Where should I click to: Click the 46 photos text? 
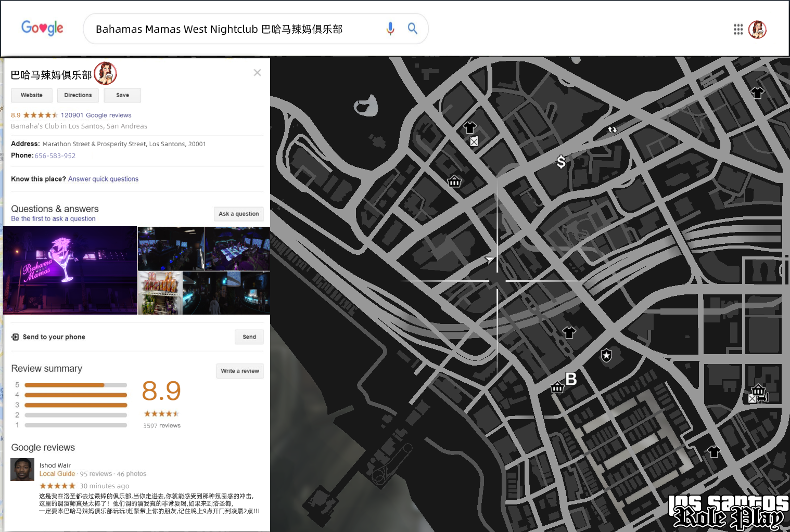click(132, 474)
